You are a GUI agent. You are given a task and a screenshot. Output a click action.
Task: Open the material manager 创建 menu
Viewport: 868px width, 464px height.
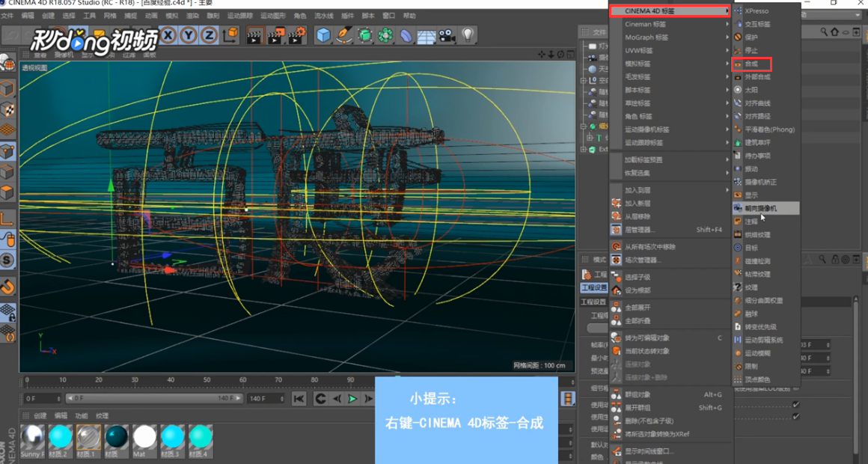click(40, 416)
